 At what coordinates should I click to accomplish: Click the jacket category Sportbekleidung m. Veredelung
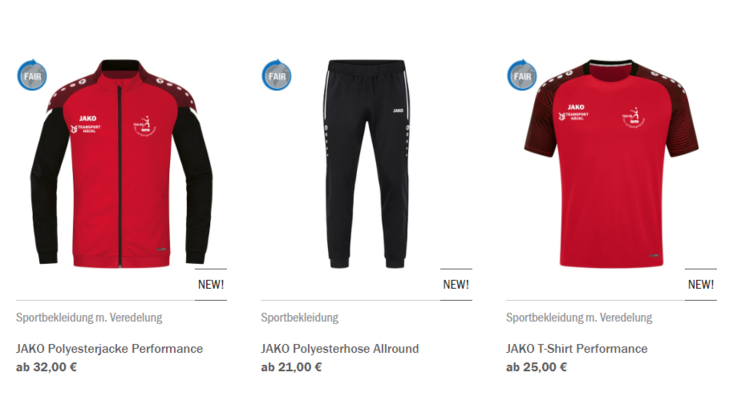pos(89,318)
